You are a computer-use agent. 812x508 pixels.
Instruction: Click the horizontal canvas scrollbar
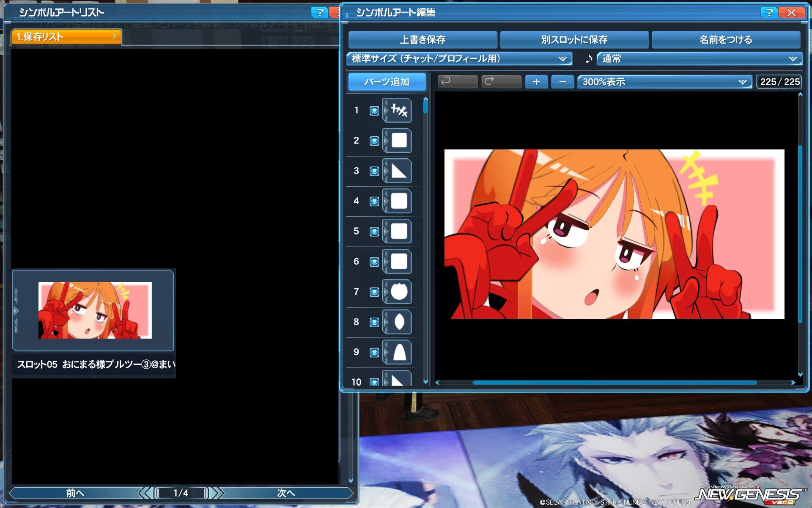(615, 382)
